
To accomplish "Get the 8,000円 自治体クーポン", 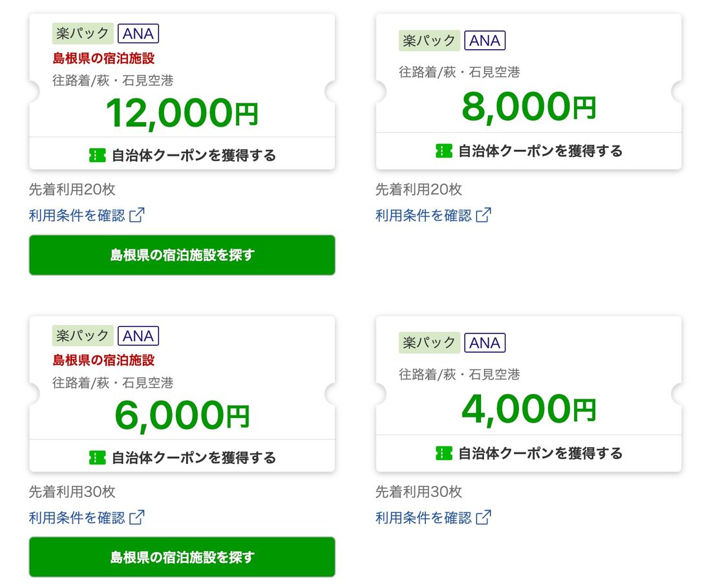I will 529,151.
